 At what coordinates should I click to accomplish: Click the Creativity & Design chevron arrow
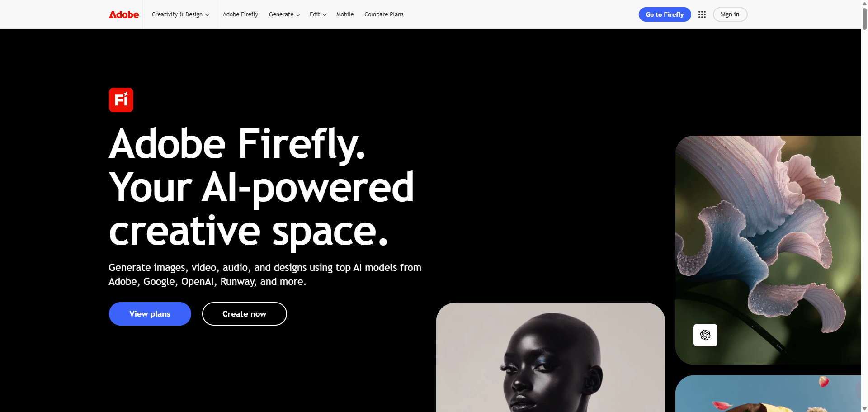(208, 15)
